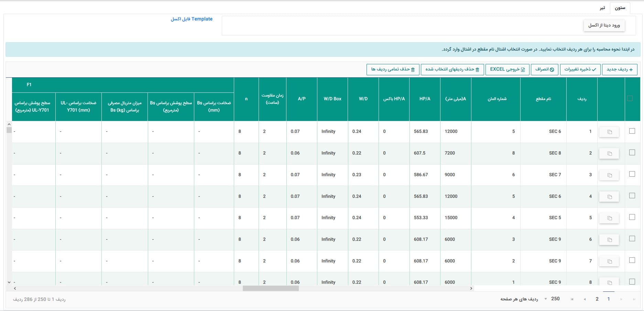Switch to the ستون tab

click(x=620, y=8)
